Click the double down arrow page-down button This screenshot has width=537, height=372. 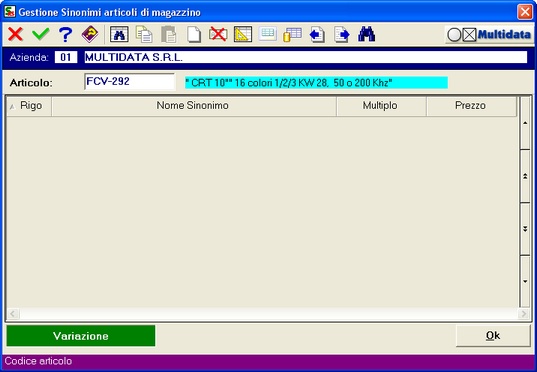pyautogui.click(x=525, y=229)
